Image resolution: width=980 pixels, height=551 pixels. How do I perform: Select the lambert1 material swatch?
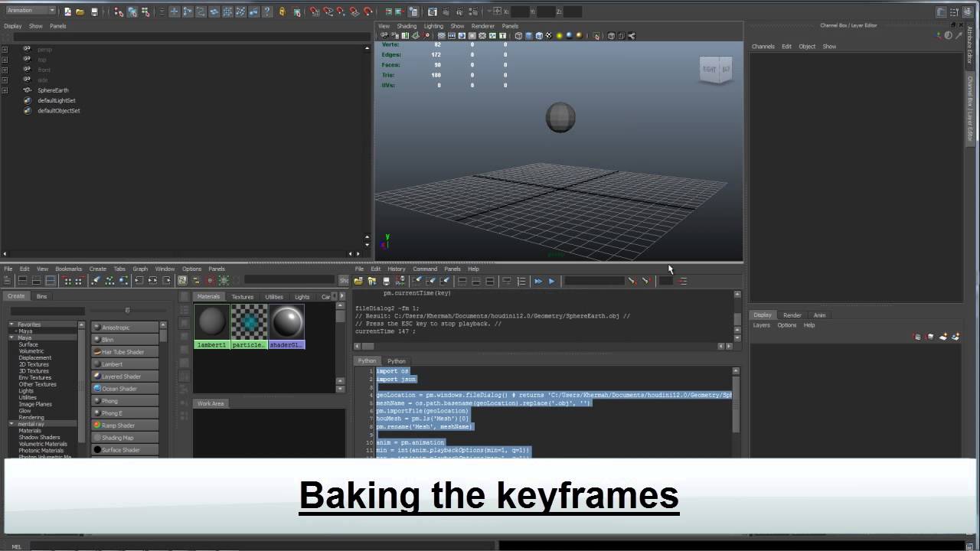[212, 326]
